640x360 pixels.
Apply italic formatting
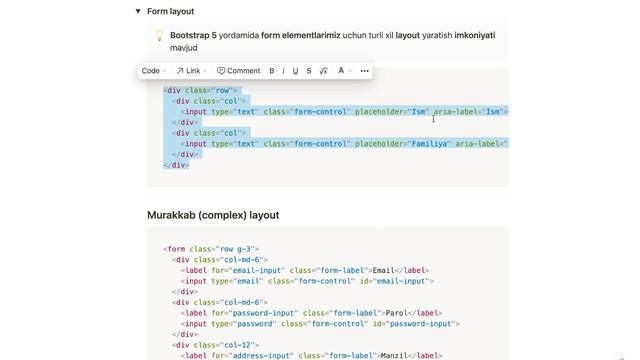pos(283,71)
